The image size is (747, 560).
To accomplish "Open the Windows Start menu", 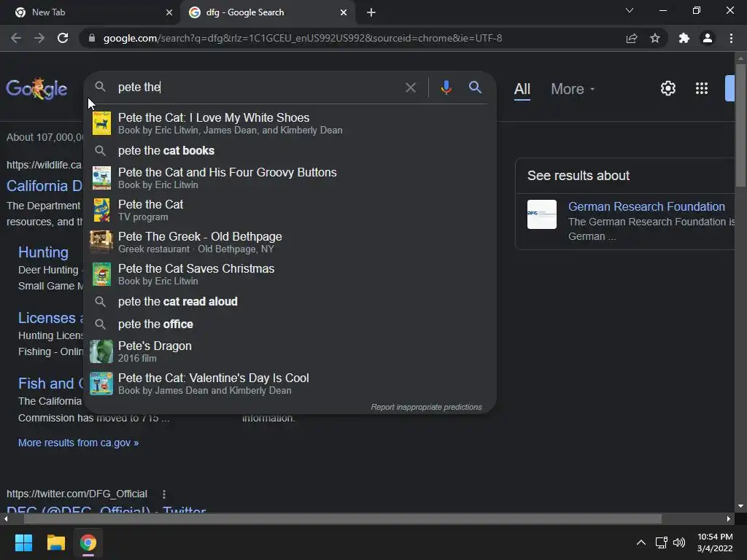I will tap(23, 542).
